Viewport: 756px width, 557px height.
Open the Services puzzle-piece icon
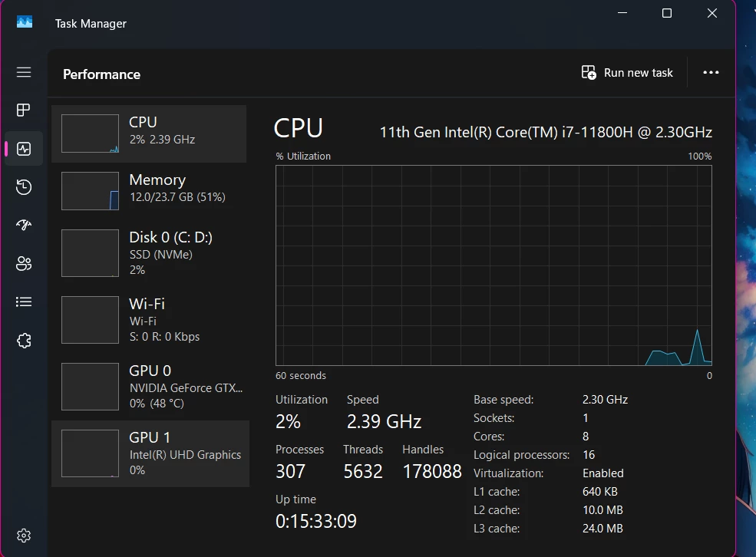pos(24,341)
